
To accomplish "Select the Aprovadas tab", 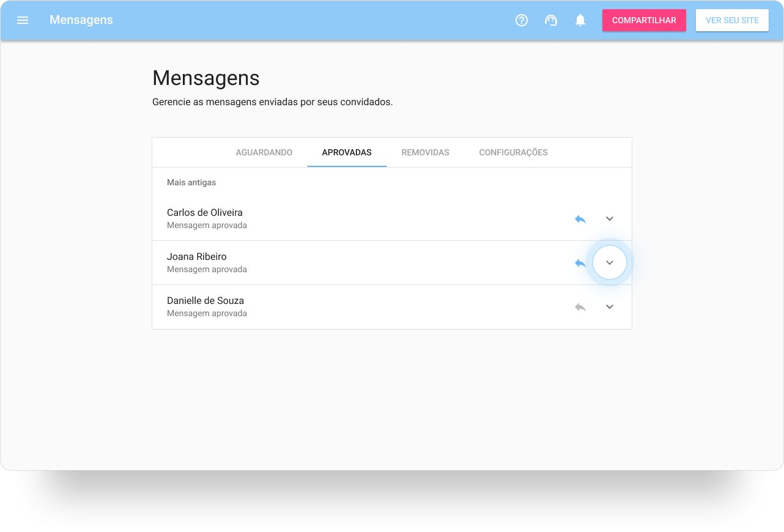I will [x=347, y=152].
